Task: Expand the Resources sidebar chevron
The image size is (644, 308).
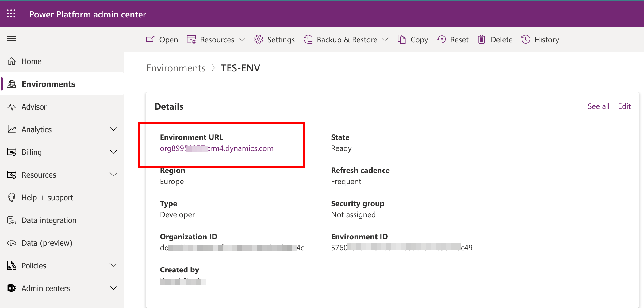Action: [113, 175]
